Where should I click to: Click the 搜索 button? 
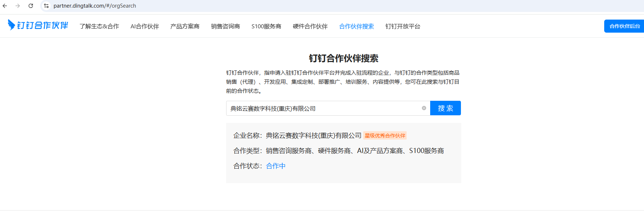point(445,108)
